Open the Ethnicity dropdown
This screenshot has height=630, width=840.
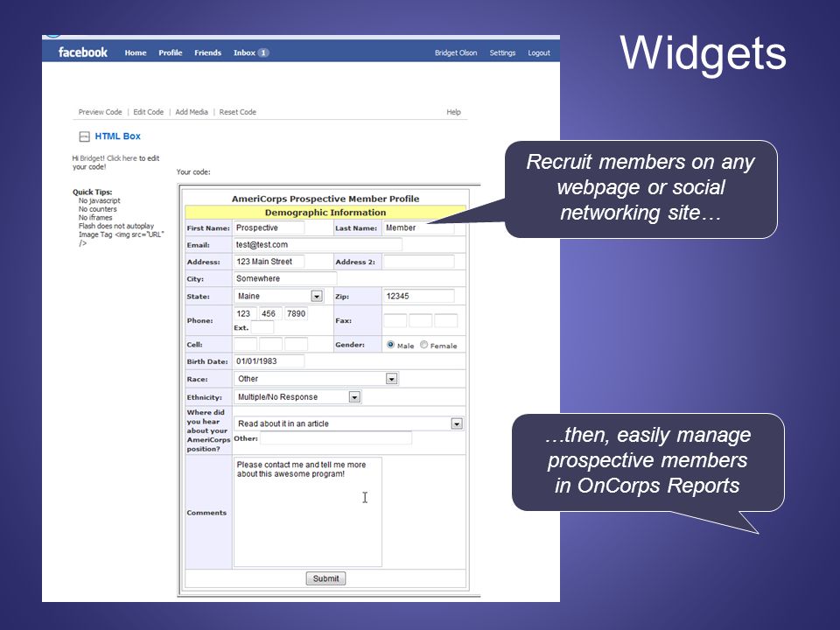[x=297, y=397]
